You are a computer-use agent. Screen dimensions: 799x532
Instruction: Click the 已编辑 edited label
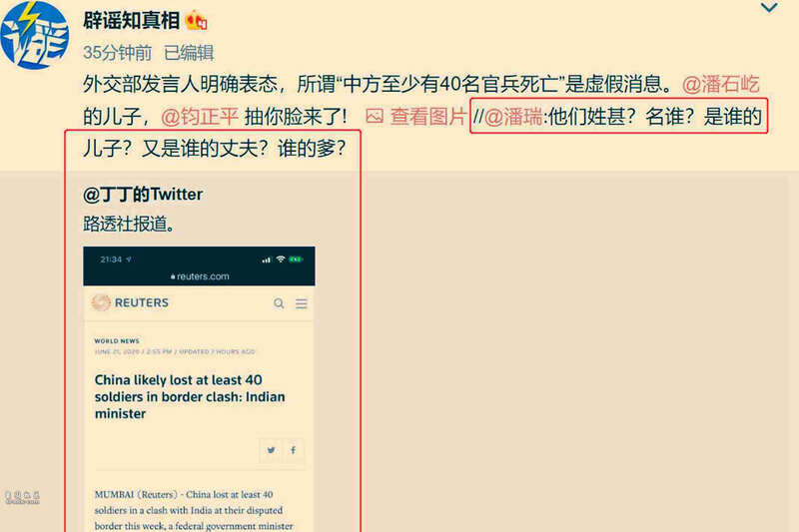coord(189,53)
